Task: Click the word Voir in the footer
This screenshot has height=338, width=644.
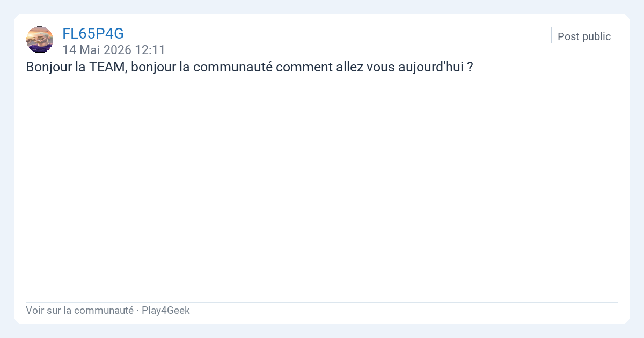Action: pyautogui.click(x=34, y=310)
